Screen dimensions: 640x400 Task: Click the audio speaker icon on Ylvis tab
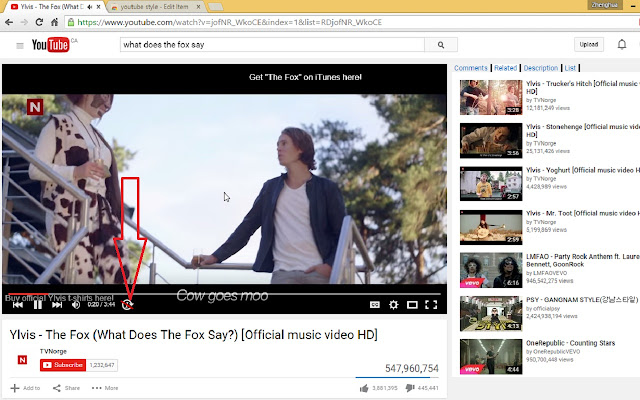tap(90, 7)
